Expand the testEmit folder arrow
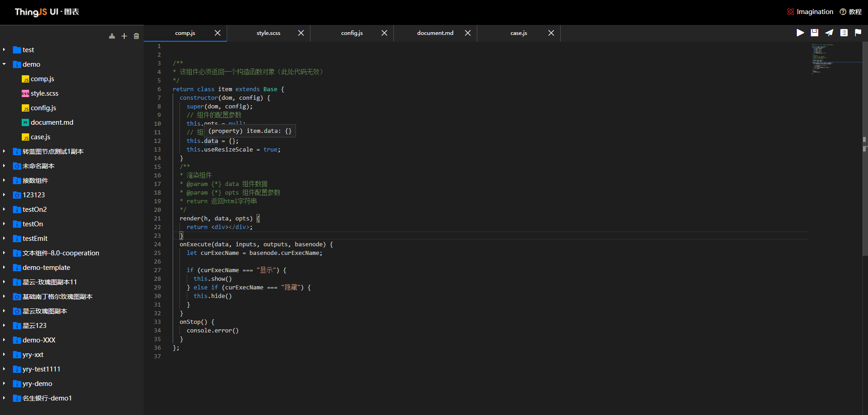This screenshot has height=415, width=868. tap(4, 239)
